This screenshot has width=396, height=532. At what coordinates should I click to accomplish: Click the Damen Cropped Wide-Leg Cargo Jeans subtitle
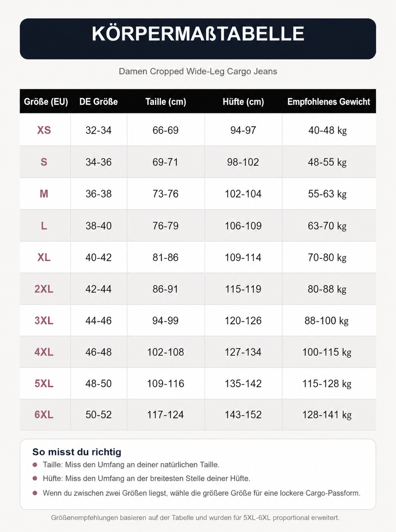tap(198, 71)
